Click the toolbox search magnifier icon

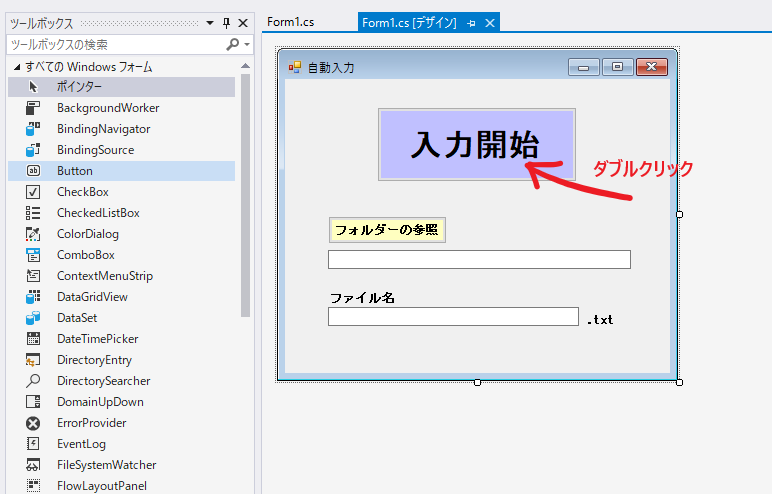232,45
